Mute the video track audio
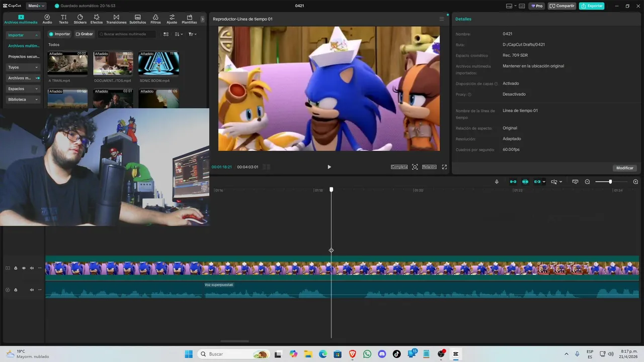This screenshot has width=644, height=362. 32,268
